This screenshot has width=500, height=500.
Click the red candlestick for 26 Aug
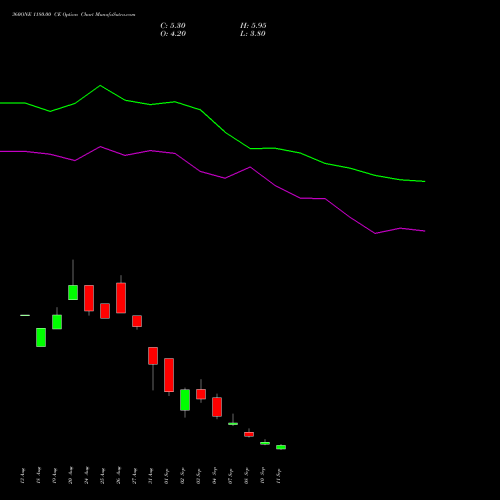tap(121, 298)
